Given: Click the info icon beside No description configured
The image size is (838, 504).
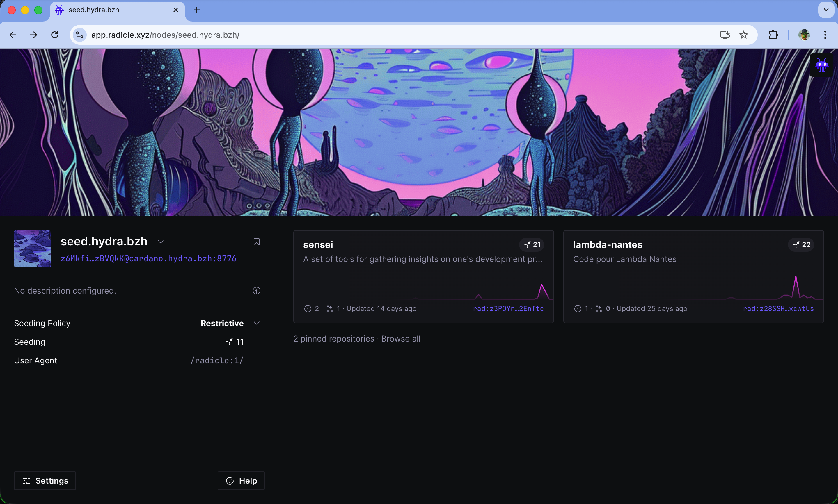Looking at the screenshot, I should 257,291.
